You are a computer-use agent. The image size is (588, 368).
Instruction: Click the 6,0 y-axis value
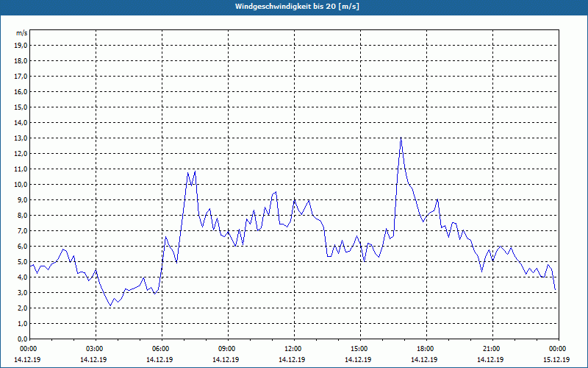pos(22,247)
